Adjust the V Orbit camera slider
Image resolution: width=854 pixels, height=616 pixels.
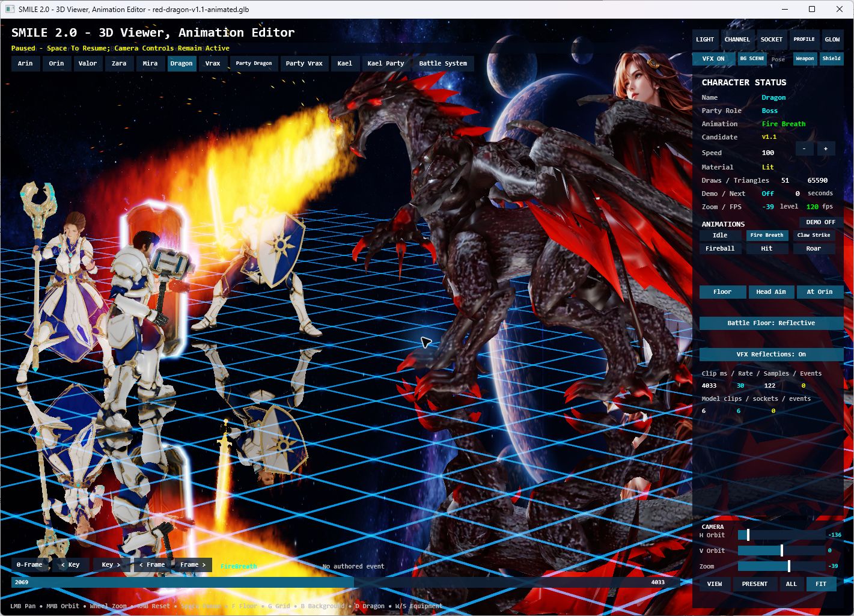pos(781,550)
